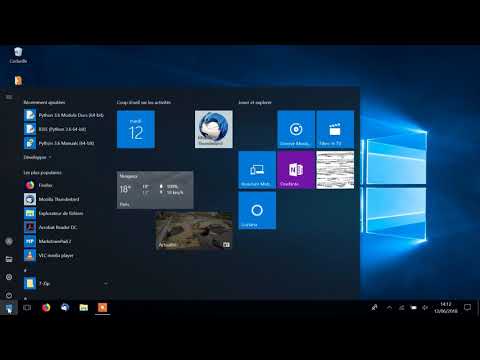Open the network tray icon
The image size is (480, 360).
pyautogui.click(x=402, y=308)
